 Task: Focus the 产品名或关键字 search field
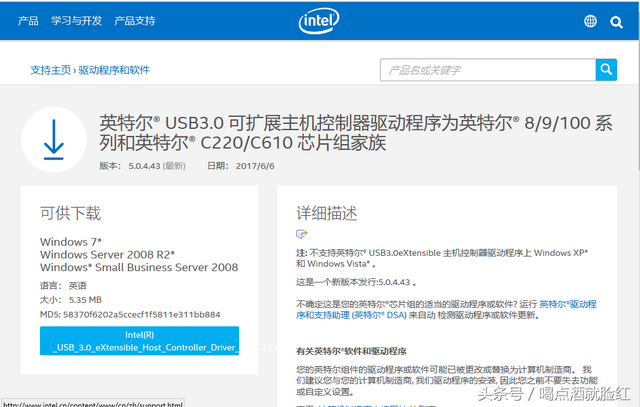tap(488, 70)
